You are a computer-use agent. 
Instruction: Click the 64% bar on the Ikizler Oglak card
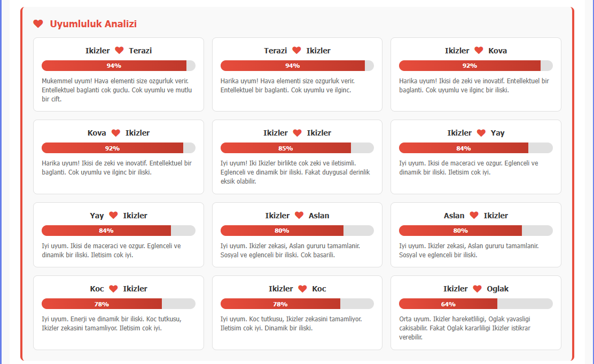(475, 303)
